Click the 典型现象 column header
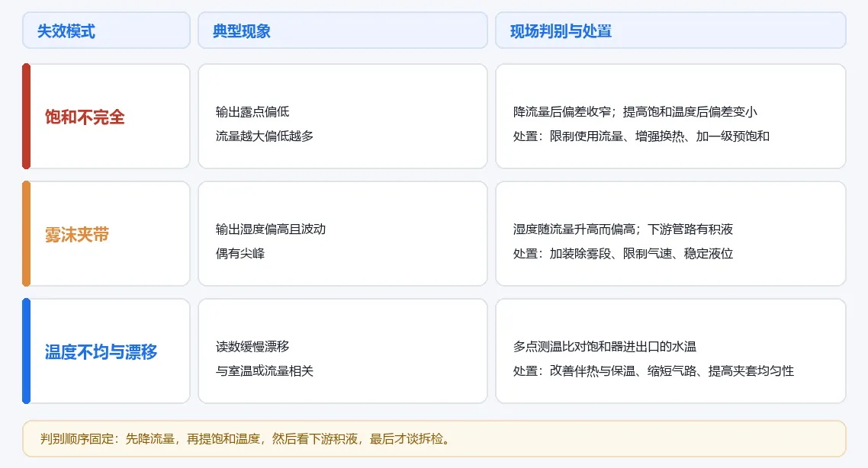Image resolution: width=868 pixels, height=468 pixels. (x=342, y=30)
